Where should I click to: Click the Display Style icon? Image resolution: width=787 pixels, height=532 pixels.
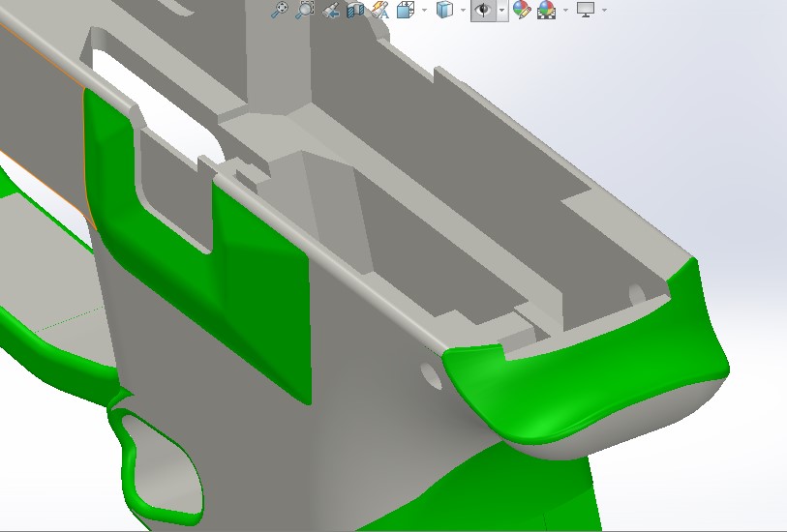point(444,10)
